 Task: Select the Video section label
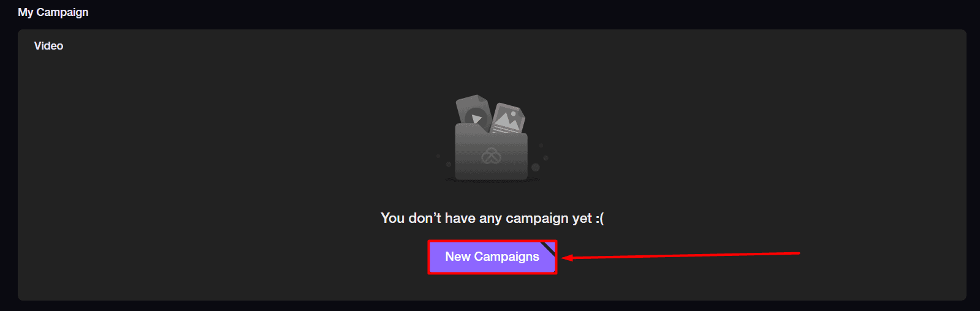coord(48,46)
